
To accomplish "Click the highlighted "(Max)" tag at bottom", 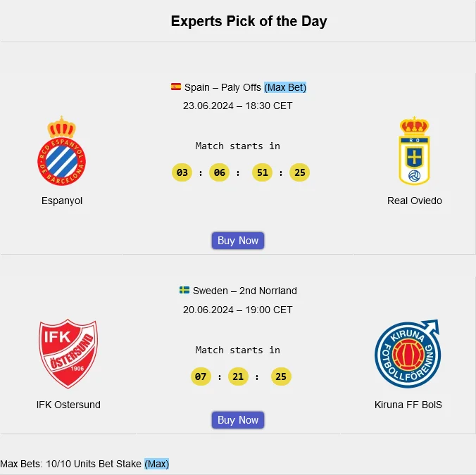I will (x=157, y=464).
